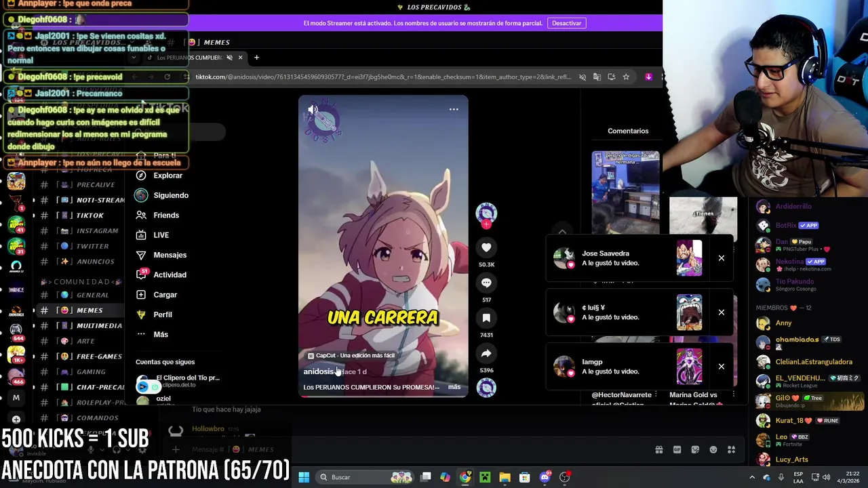Disable Streamer mode with Desactivar button
The width and height of the screenshot is (868, 488).
(x=566, y=23)
